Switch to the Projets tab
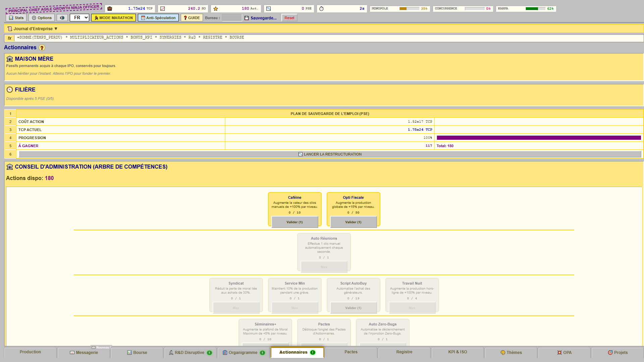This screenshot has height=362, width=644. point(618,353)
